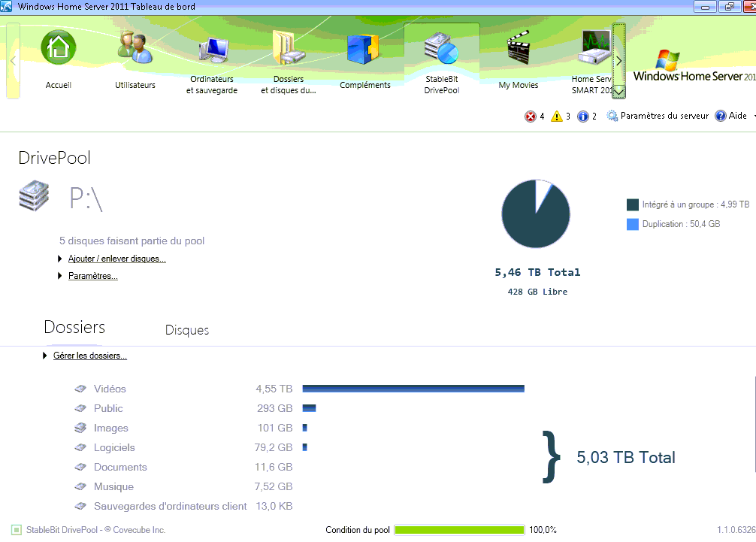This screenshot has width=756, height=542.
Task: Switch to the Disques tab
Action: (x=187, y=330)
